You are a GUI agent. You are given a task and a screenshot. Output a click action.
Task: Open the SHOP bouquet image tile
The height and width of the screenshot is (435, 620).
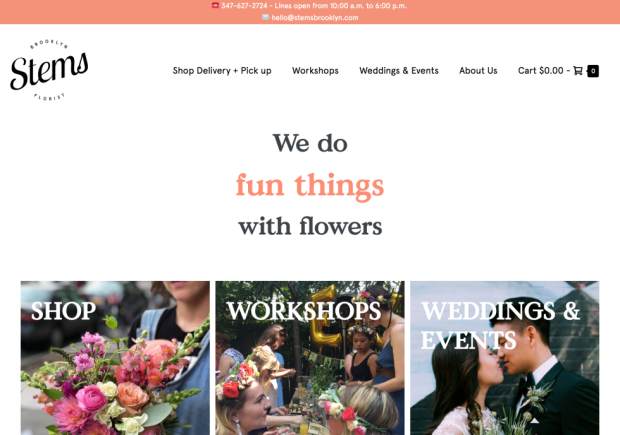coord(115,358)
